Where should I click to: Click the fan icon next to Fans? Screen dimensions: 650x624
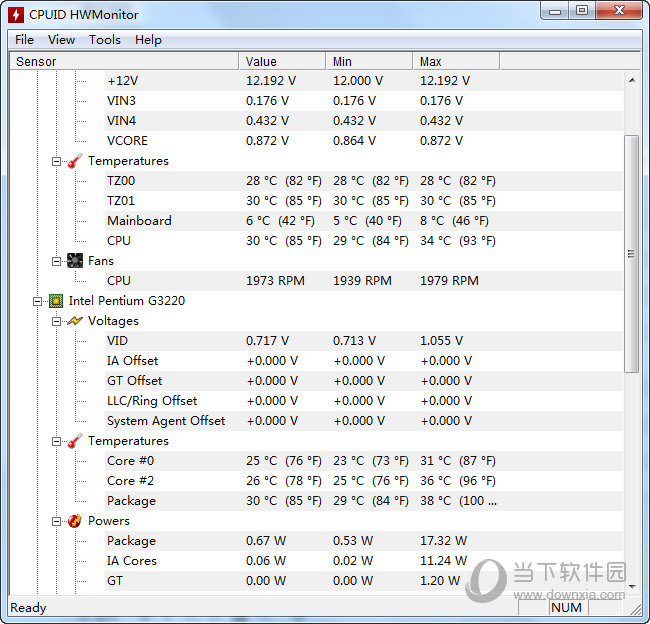75,261
